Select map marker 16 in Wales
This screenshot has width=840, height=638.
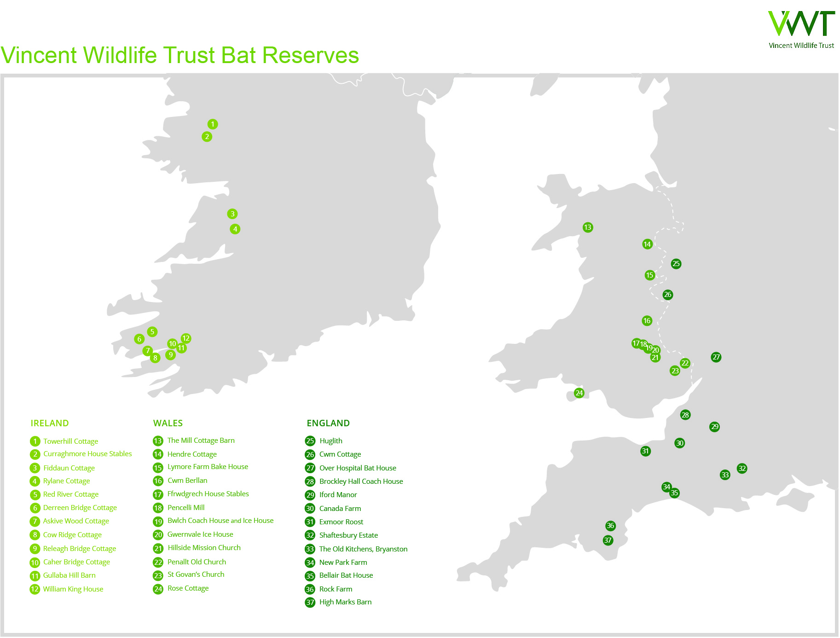coord(647,321)
